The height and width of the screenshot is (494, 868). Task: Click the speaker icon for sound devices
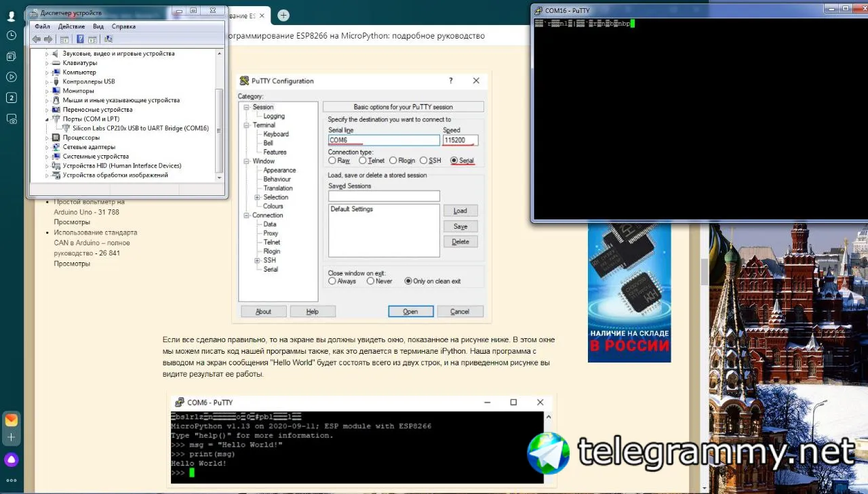[56, 54]
